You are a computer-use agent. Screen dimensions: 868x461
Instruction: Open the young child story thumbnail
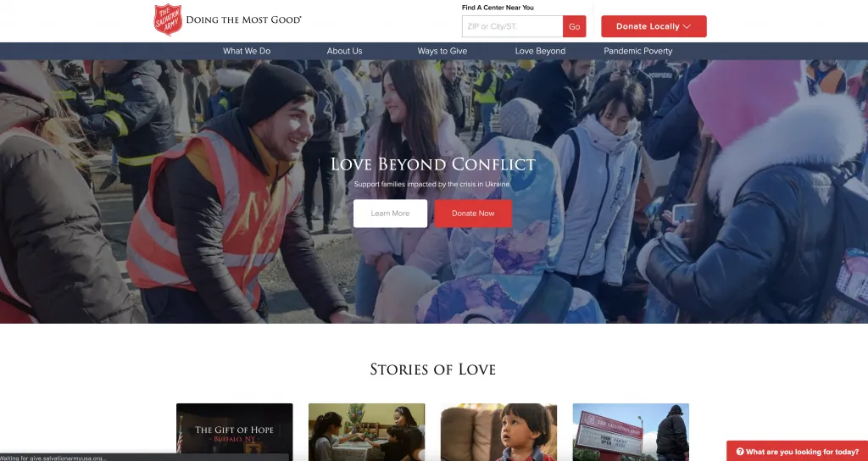498,432
